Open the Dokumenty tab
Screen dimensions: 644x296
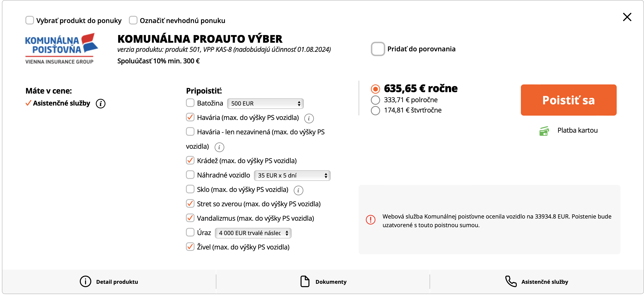pyautogui.click(x=323, y=282)
